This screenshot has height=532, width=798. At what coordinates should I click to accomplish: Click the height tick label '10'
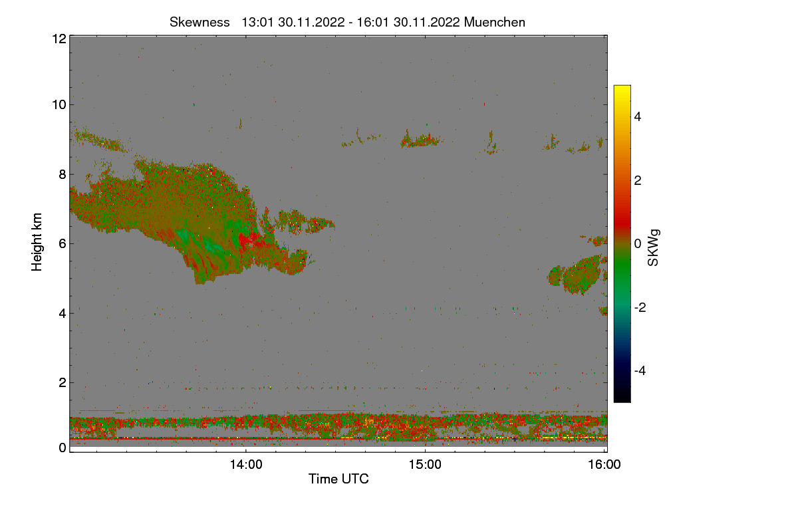[59, 104]
